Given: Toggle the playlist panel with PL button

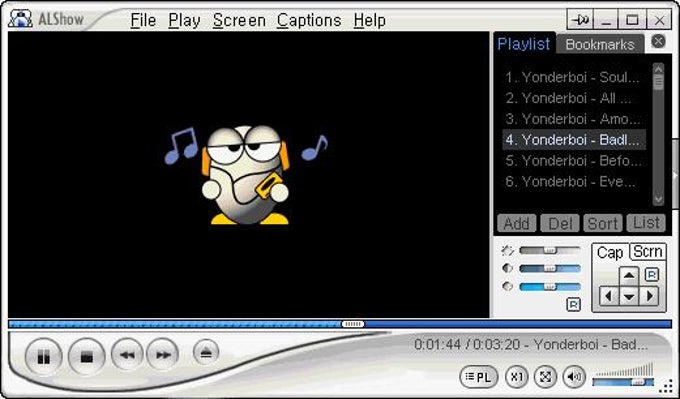Looking at the screenshot, I should pyautogui.click(x=479, y=377).
